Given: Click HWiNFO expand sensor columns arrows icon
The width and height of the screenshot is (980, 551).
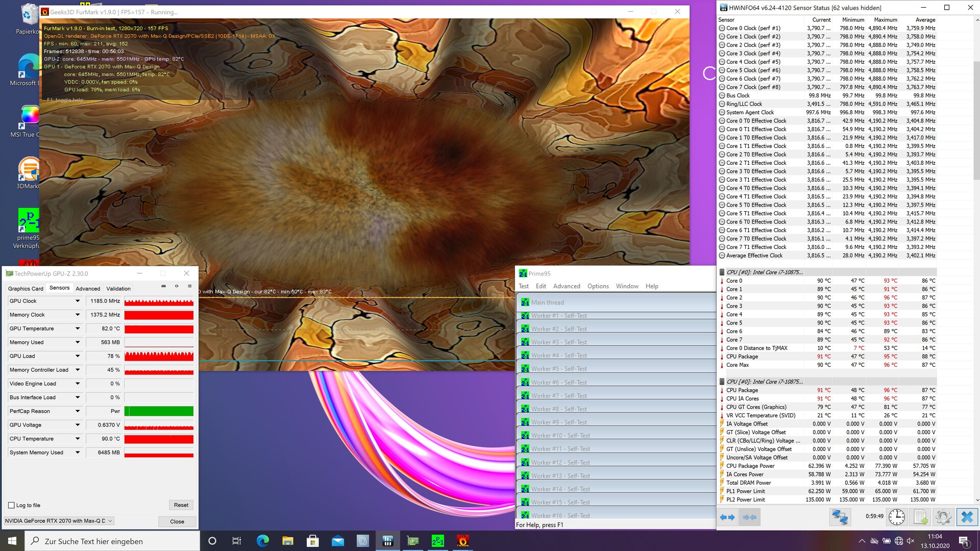Looking at the screenshot, I should [x=727, y=517].
